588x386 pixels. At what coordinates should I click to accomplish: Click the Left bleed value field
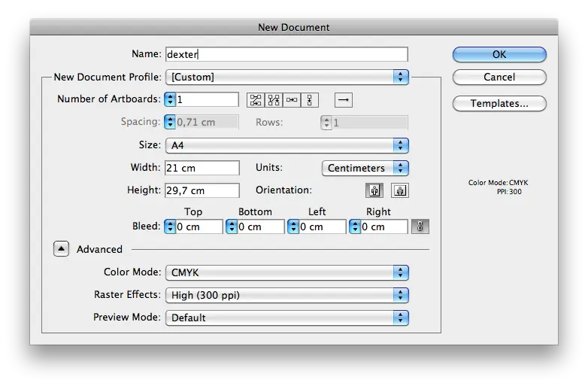323,227
